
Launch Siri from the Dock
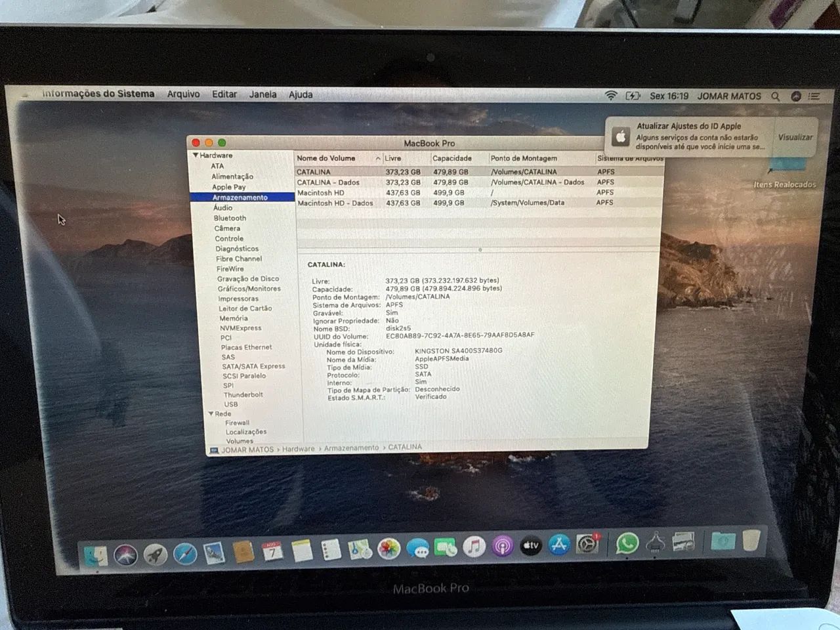pyautogui.click(x=126, y=555)
